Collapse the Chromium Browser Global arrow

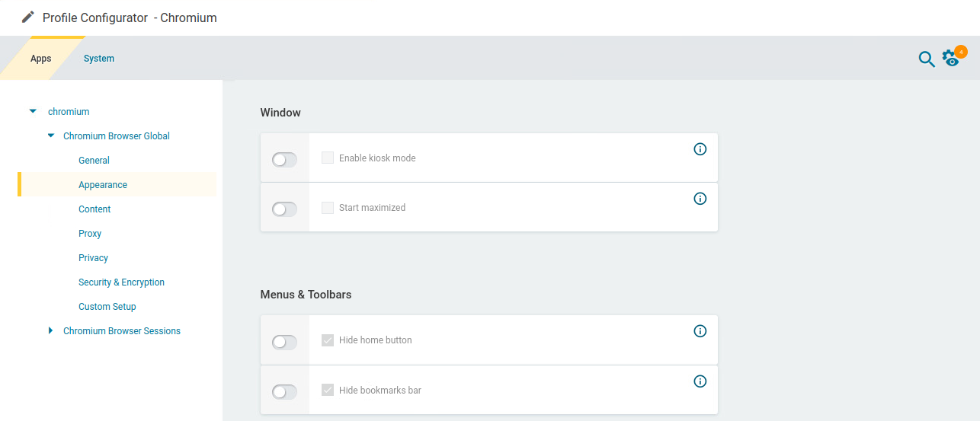pyautogui.click(x=51, y=136)
